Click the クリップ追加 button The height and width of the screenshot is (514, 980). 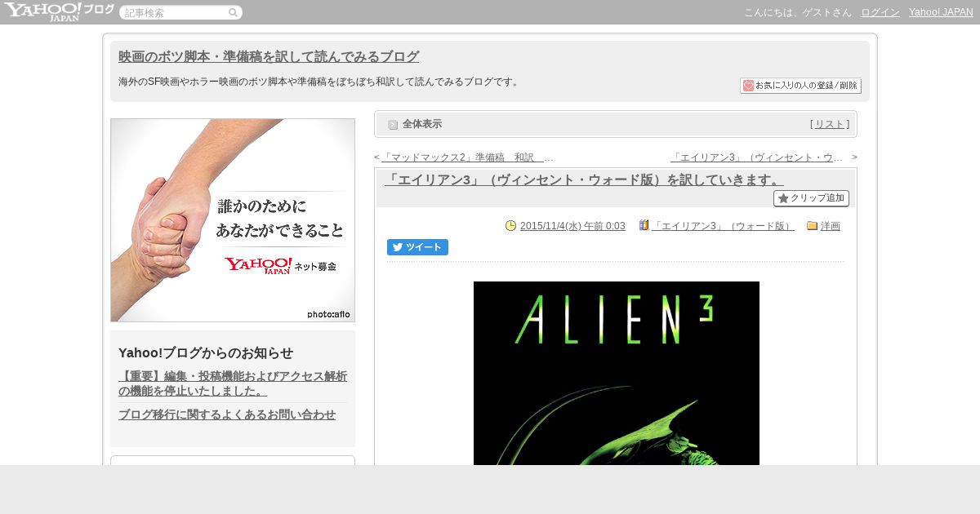point(811,198)
